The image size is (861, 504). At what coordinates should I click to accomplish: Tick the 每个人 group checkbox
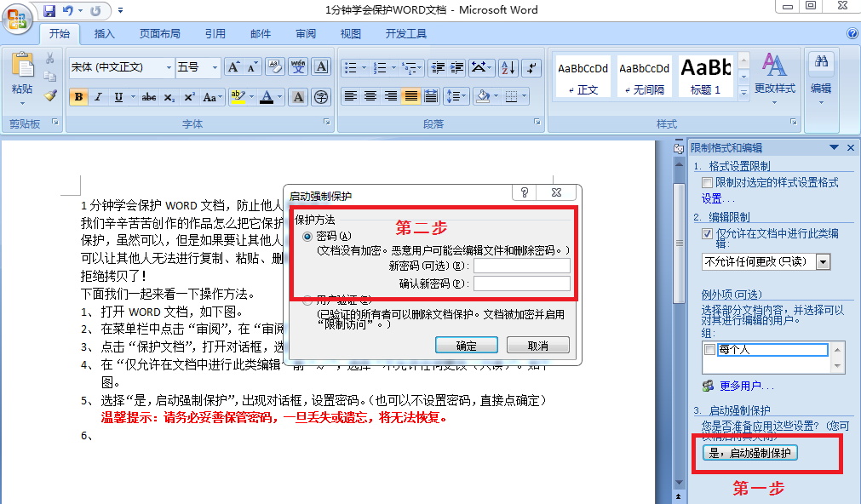click(x=710, y=349)
